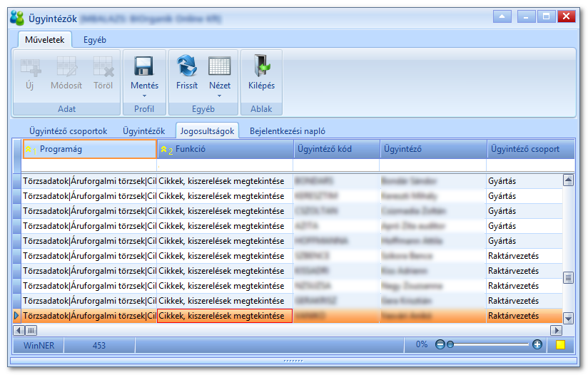The image size is (588, 375).
Task: Exit using the Kilépés door icon
Action: (261, 66)
